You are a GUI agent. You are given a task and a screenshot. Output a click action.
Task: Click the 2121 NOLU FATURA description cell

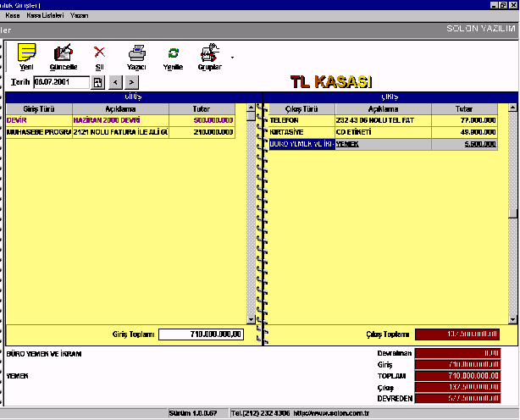pyautogui.click(x=121, y=132)
